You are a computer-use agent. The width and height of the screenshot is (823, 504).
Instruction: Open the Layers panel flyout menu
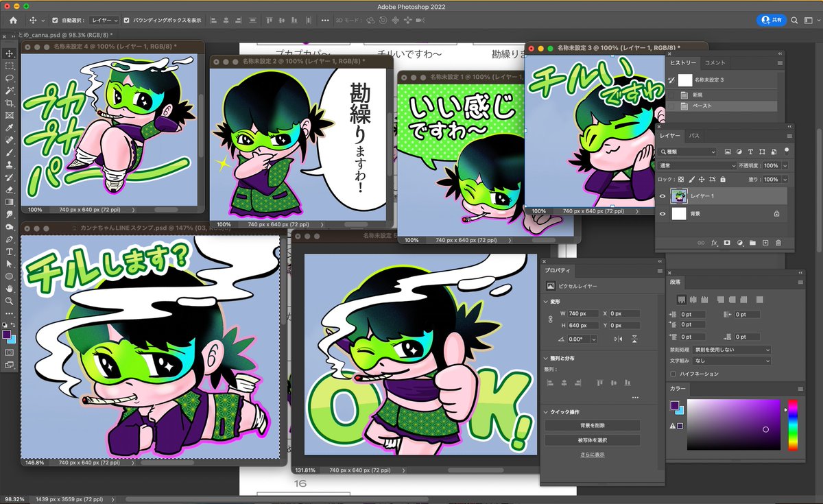789,136
